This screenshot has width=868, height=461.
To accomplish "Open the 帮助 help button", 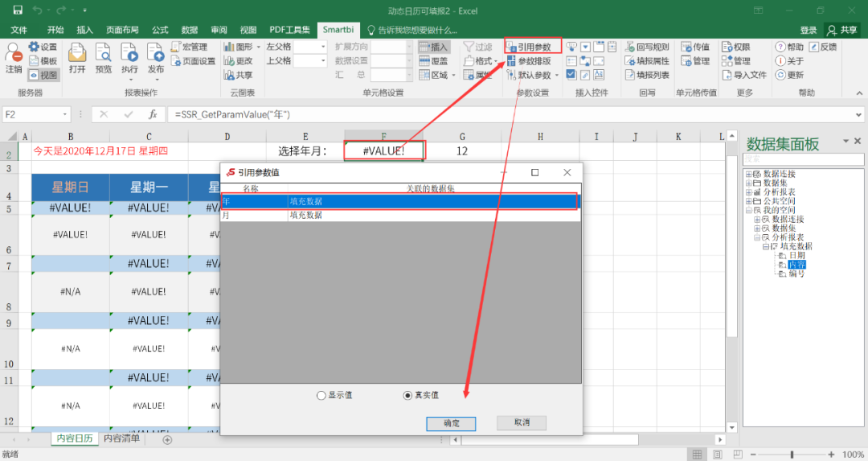I will [789, 47].
